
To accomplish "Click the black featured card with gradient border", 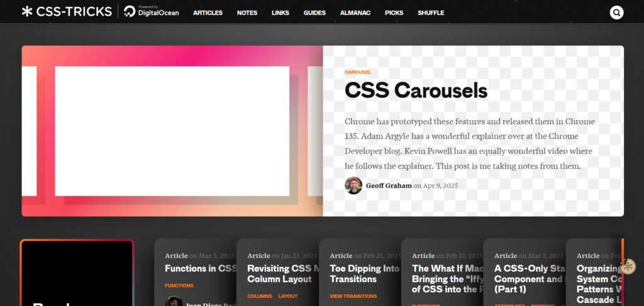I will (x=77, y=272).
